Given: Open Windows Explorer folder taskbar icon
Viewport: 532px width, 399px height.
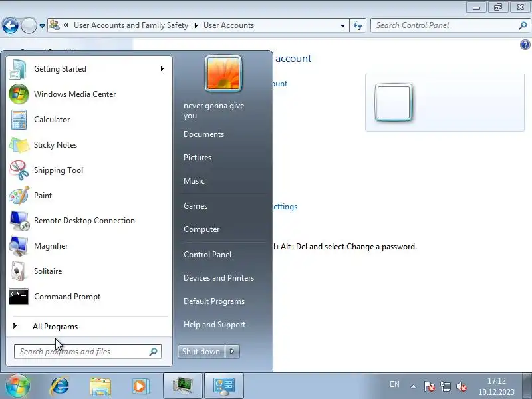Looking at the screenshot, I should [x=100, y=386].
